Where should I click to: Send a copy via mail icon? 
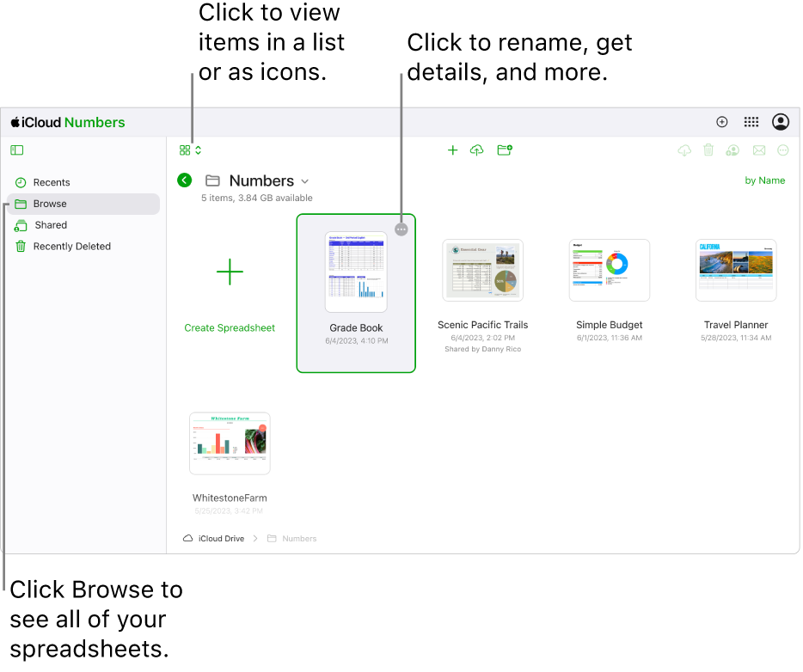[x=759, y=150]
